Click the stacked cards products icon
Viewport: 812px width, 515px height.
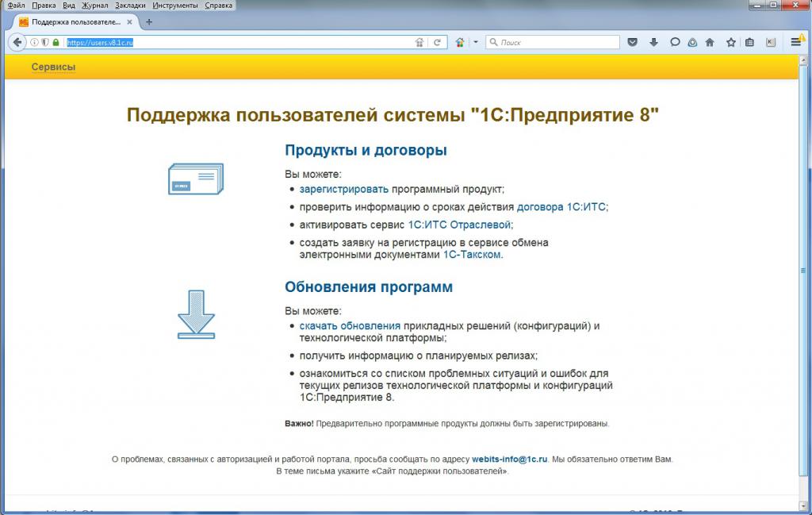click(x=196, y=179)
